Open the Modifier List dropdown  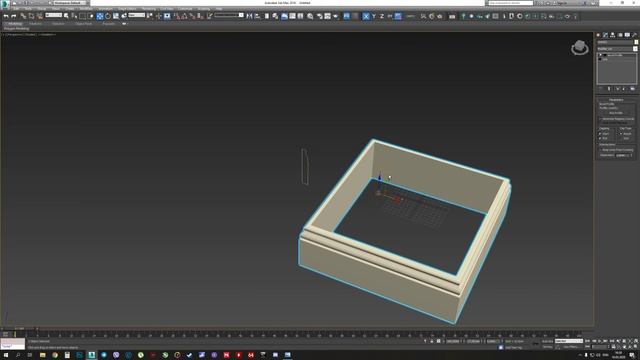617,49
